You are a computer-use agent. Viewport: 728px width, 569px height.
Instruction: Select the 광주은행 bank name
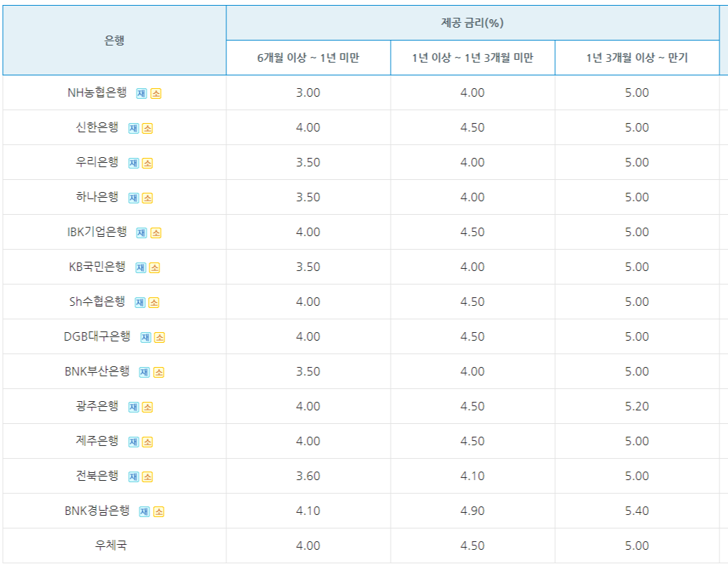(97, 405)
